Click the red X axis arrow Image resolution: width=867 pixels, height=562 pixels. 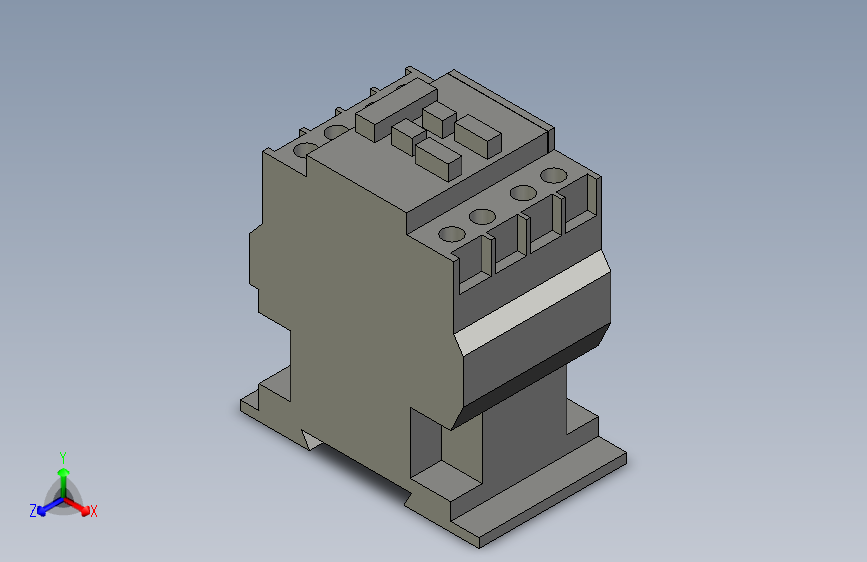[x=78, y=507]
